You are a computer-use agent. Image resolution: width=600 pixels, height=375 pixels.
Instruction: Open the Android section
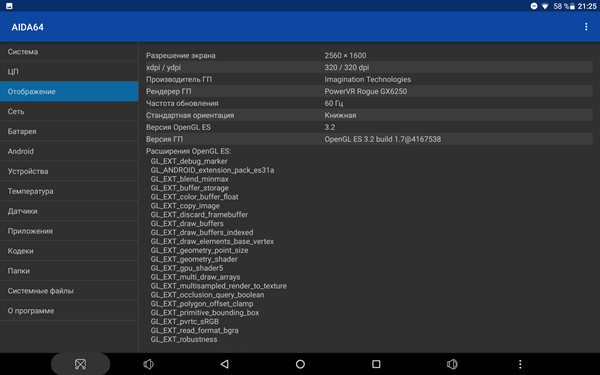tap(69, 151)
